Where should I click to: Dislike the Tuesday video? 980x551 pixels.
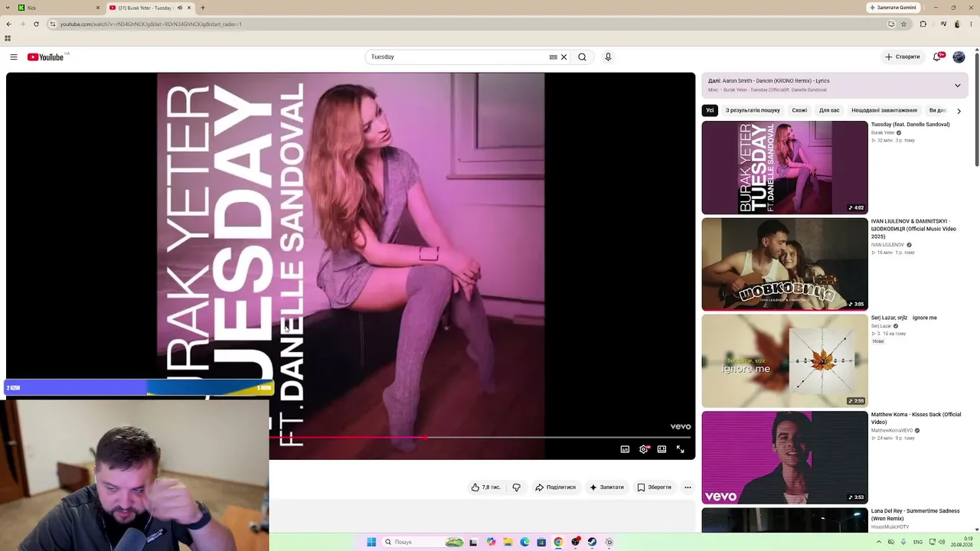pos(517,487)
